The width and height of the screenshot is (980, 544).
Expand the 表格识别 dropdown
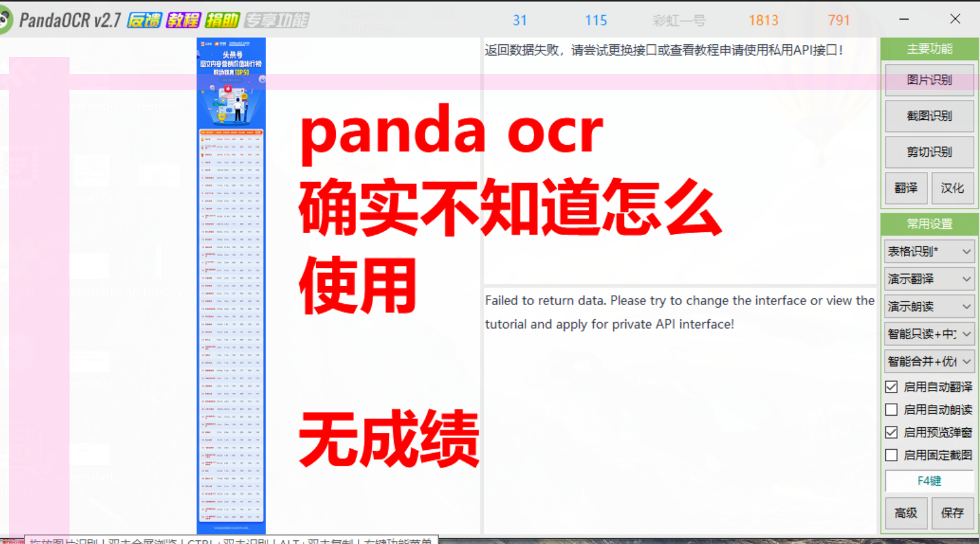click(x=929, y=251)
